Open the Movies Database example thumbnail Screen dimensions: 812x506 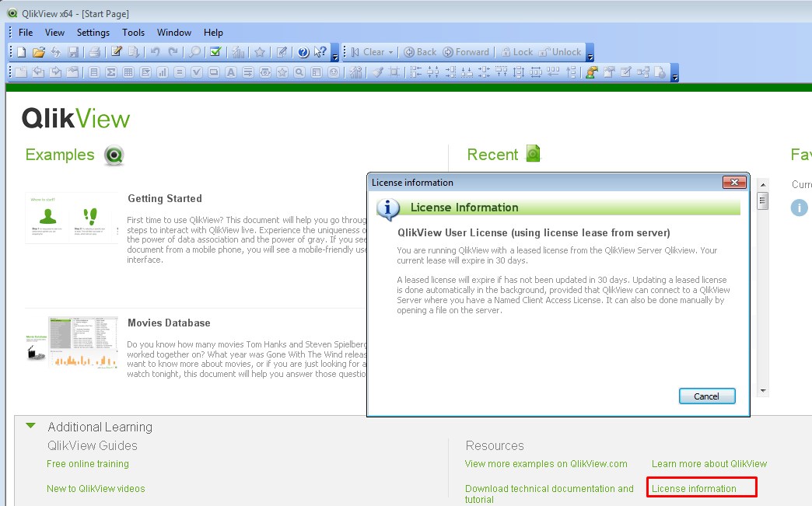(x=72, y=342)
